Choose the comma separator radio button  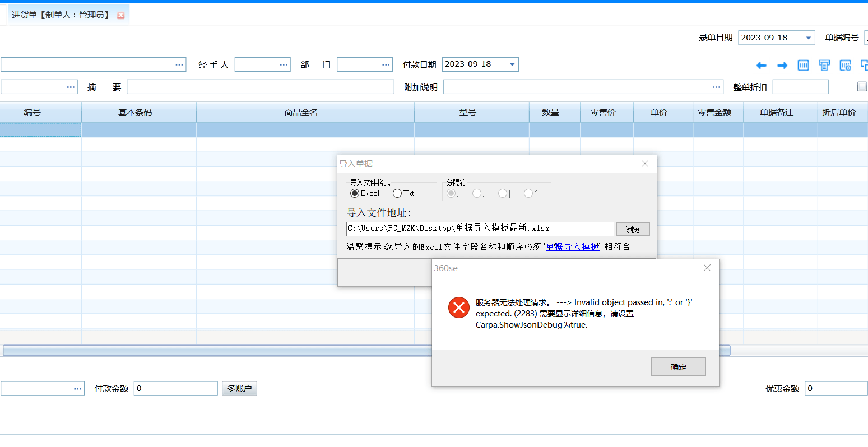pos(451,193)
